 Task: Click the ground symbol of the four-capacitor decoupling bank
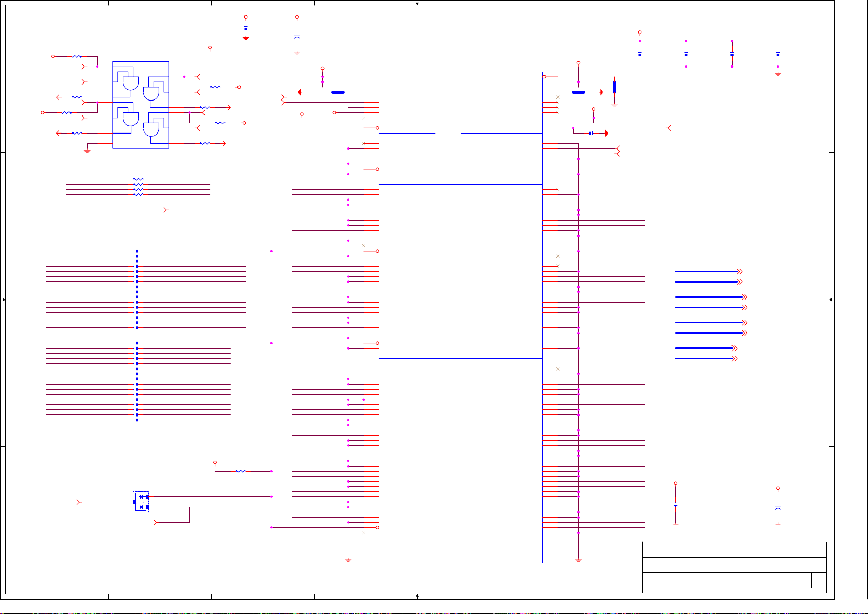point(778,74)
